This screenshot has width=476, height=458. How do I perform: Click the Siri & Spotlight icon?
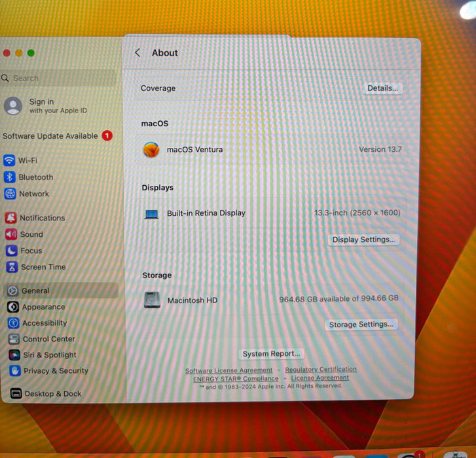click(14, 355)
